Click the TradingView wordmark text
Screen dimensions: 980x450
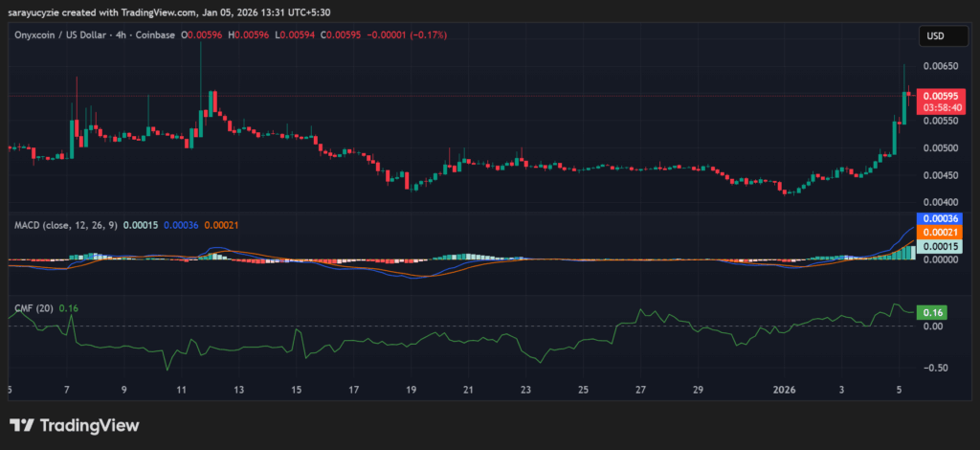click(89, 425)
